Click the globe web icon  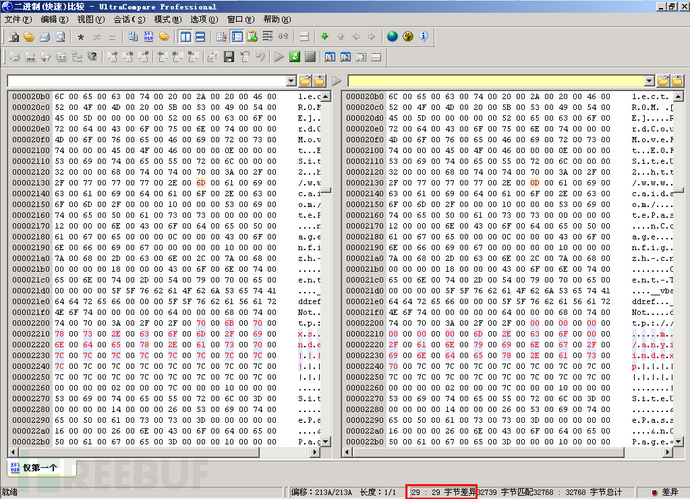392,37
